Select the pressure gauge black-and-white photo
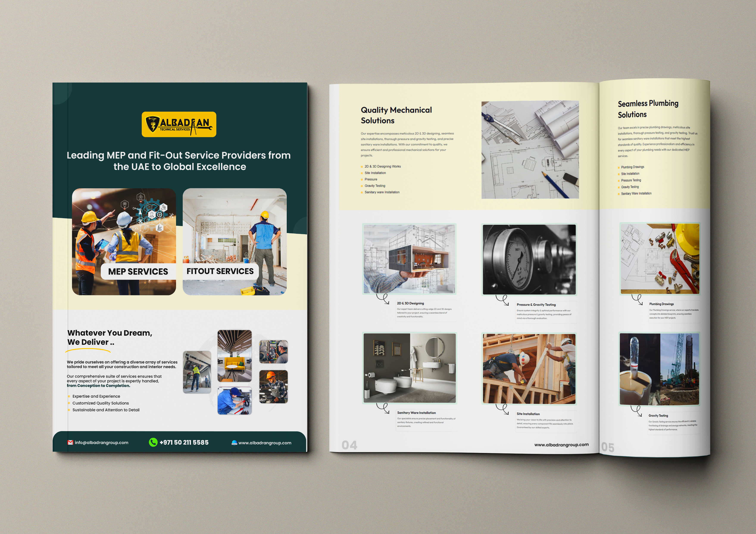 (x=529, y=260)
